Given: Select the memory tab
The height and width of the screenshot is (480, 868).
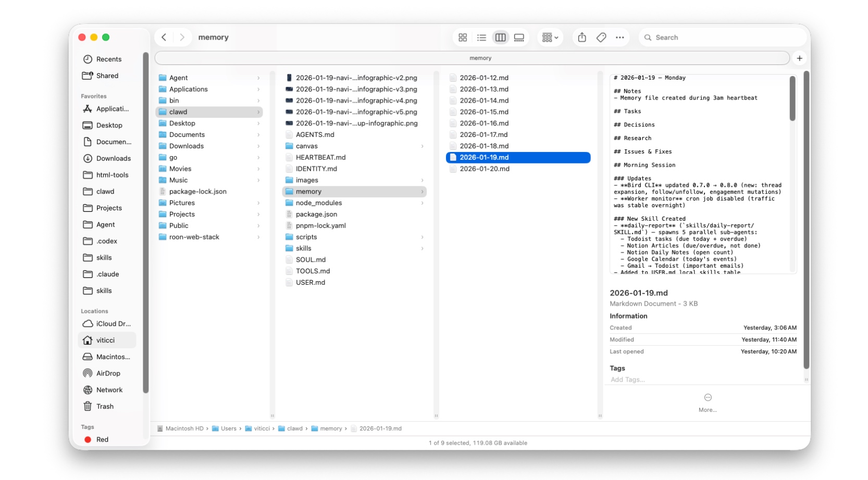Looking at the screenshot, I should click(472, 58).
